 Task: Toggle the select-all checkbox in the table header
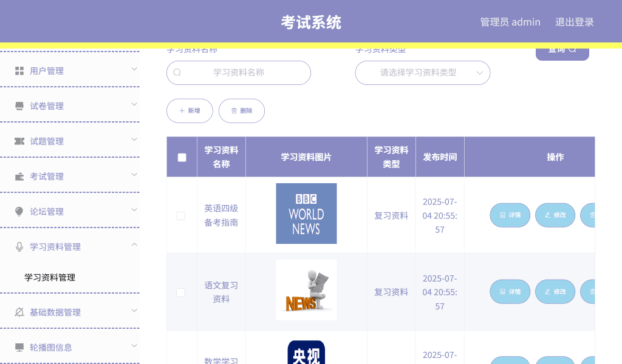coord(181,157)
